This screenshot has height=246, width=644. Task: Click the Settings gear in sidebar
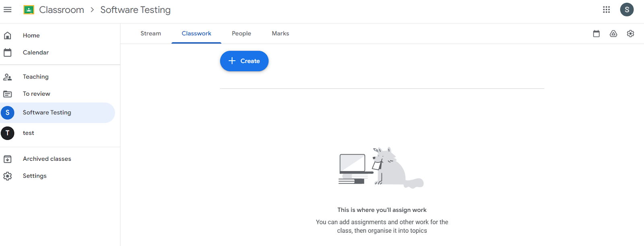point(8,176)
